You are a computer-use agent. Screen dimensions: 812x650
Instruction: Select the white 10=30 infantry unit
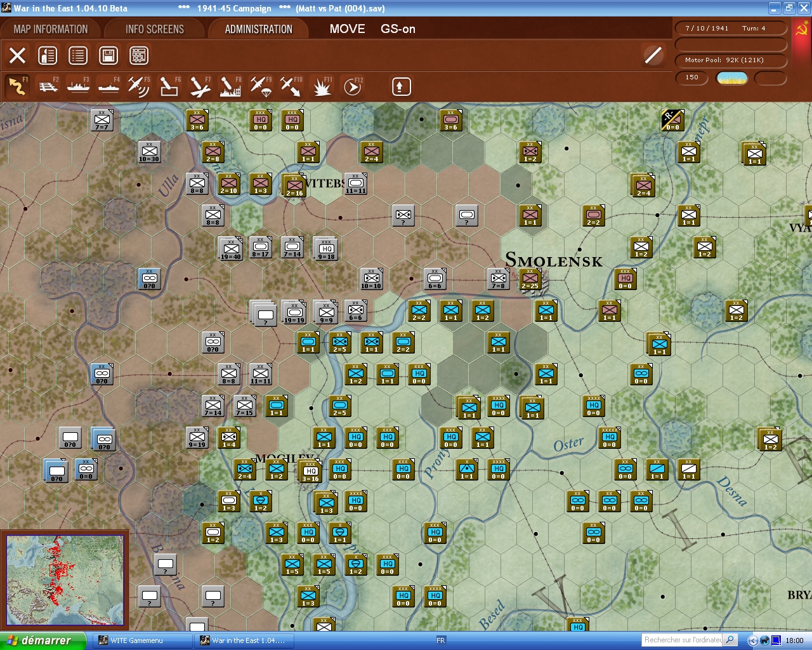[x=150, y=152]
